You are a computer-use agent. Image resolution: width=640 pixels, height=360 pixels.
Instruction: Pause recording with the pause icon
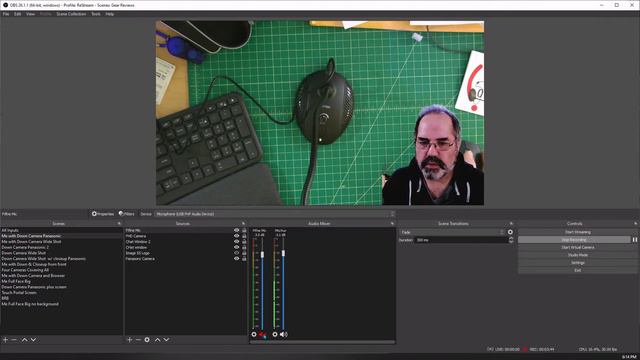click(x=635, y=240)
